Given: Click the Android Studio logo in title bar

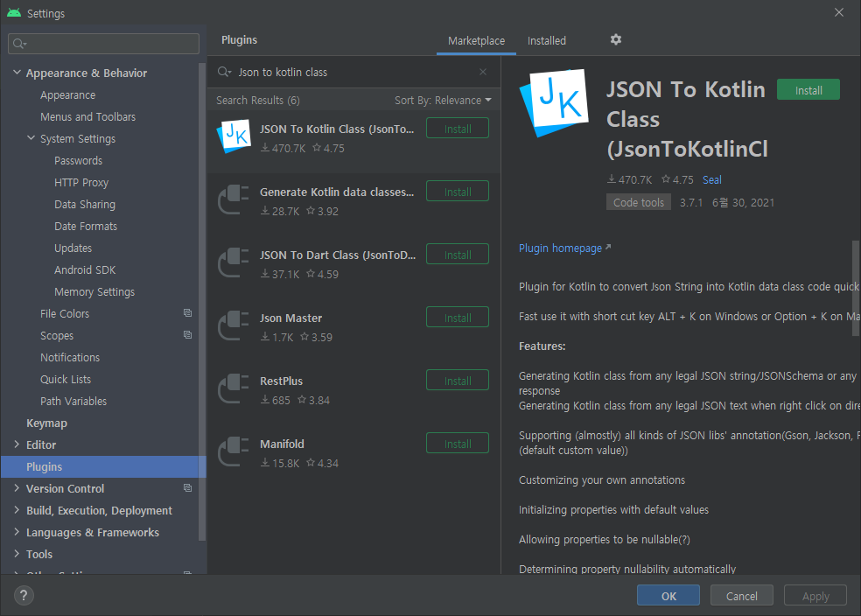Looking at the screenshot, I should 14,12.
